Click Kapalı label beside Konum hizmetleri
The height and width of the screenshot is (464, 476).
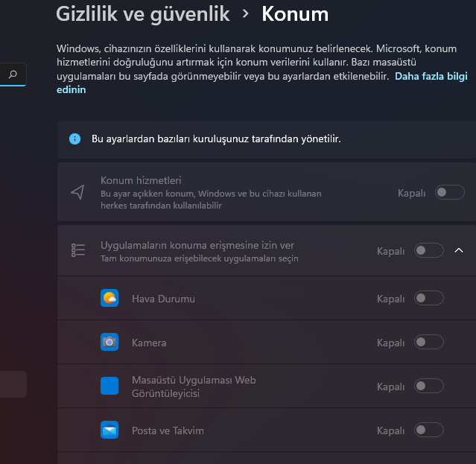pyautogui.click(x=412, y=194)
